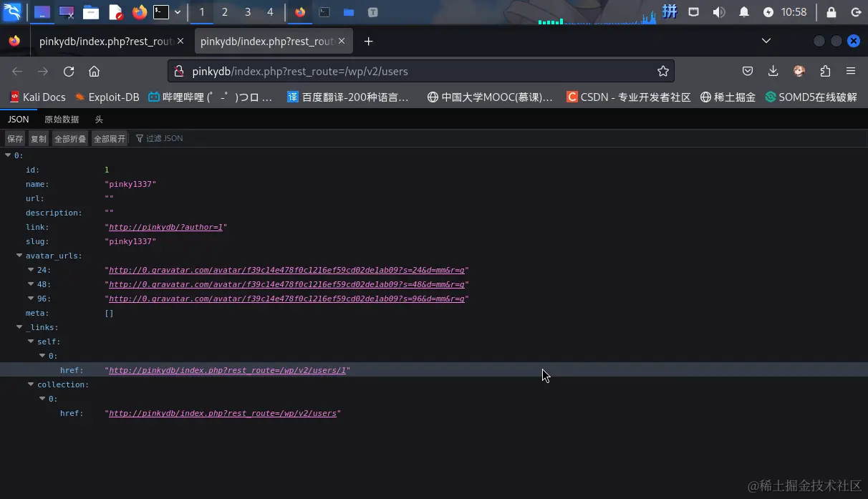The image size is (868, 499).
Task: Switch to the 头 headers tab
Action: pos(99,120)
